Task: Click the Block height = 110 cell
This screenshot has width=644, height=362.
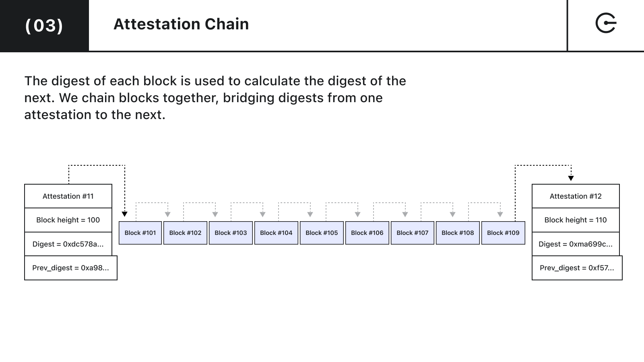Action: tap(576, 220)
